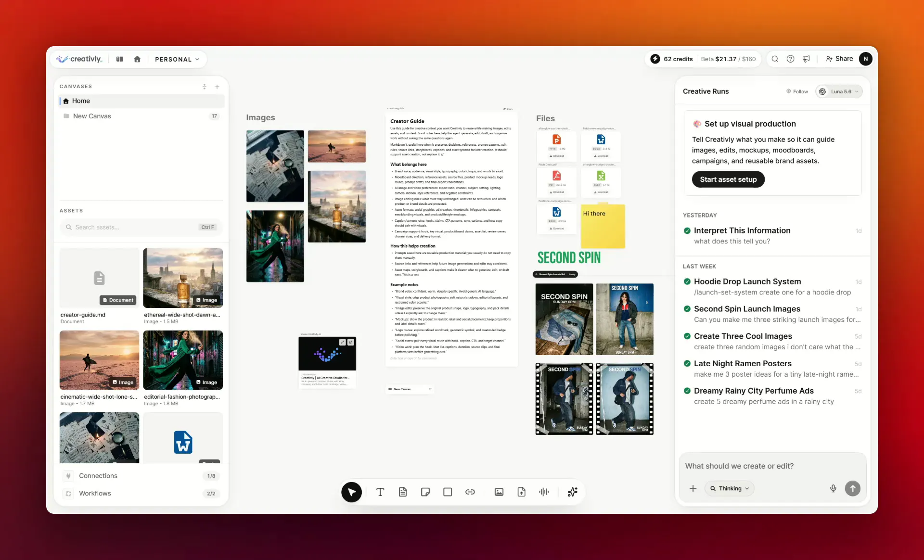Send the prompt with the arrow button
924x560 pixels.
pyautogui.click(x=852, y=488)
